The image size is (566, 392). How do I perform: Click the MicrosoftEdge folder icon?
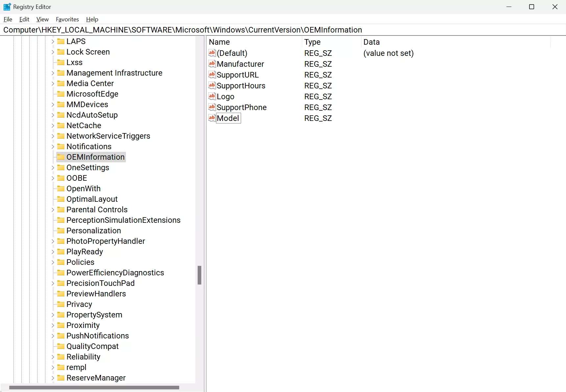coord(61,94)
